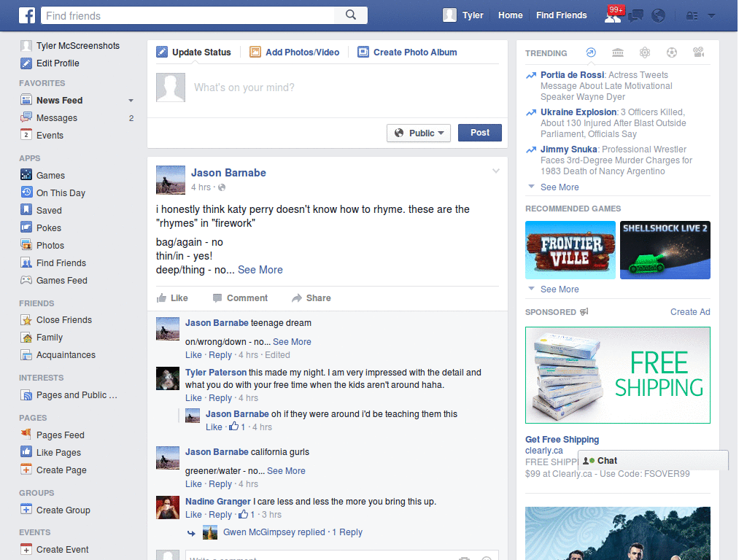Show sports trends icon

click(x=672, y=52)
